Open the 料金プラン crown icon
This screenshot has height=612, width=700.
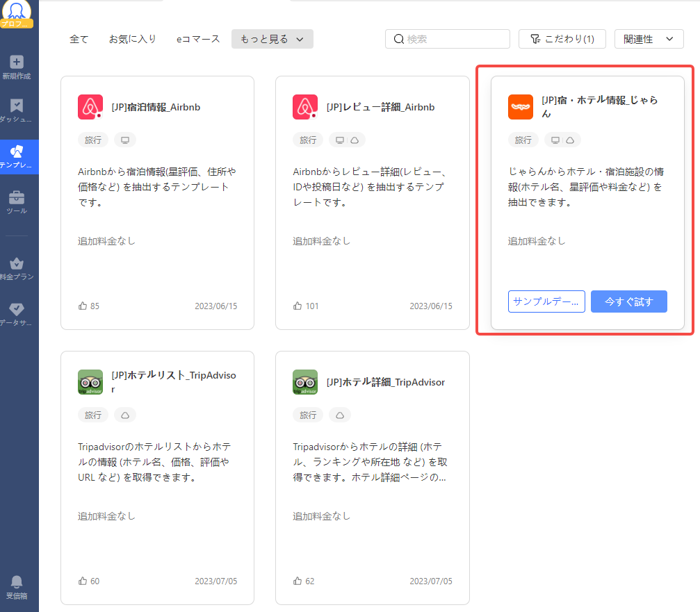(17, 263)
